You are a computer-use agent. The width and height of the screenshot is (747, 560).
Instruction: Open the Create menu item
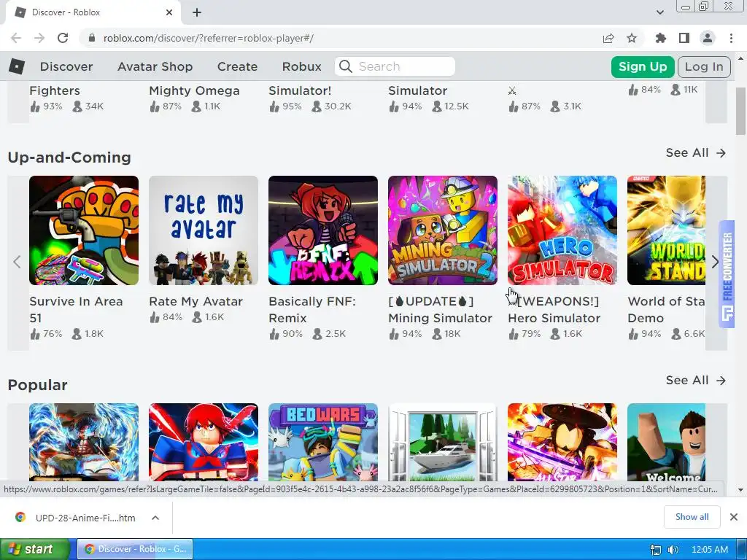[237, 66]
